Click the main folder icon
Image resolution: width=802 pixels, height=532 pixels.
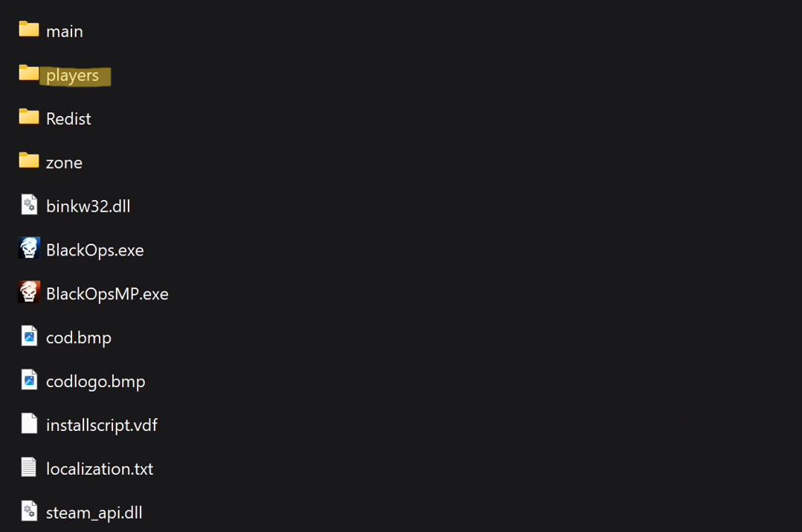click(x=29, y=30)
